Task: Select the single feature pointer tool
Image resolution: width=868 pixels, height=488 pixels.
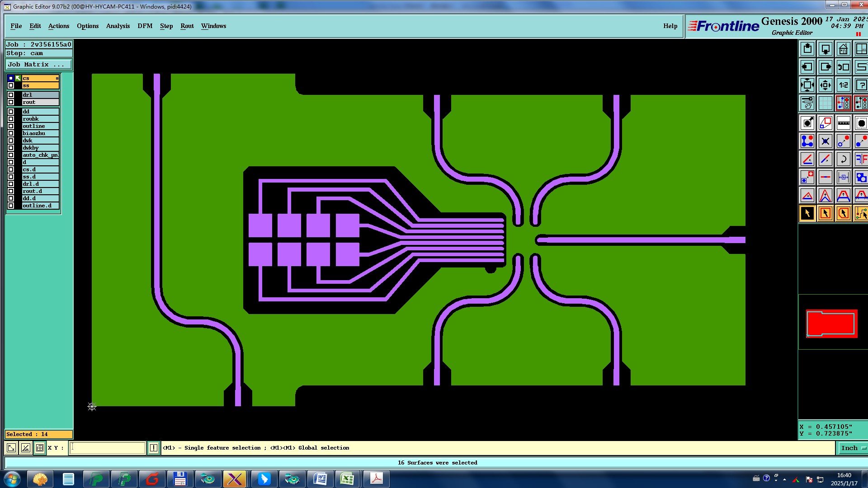Action: pos(807,213)
